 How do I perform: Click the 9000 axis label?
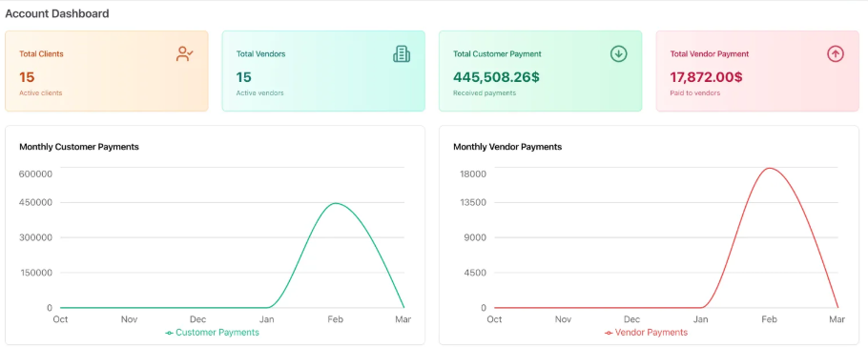476,237
